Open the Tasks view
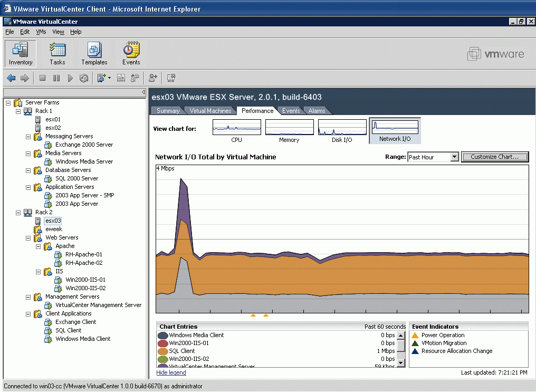536x392 pixels. (x=58, y=54)
